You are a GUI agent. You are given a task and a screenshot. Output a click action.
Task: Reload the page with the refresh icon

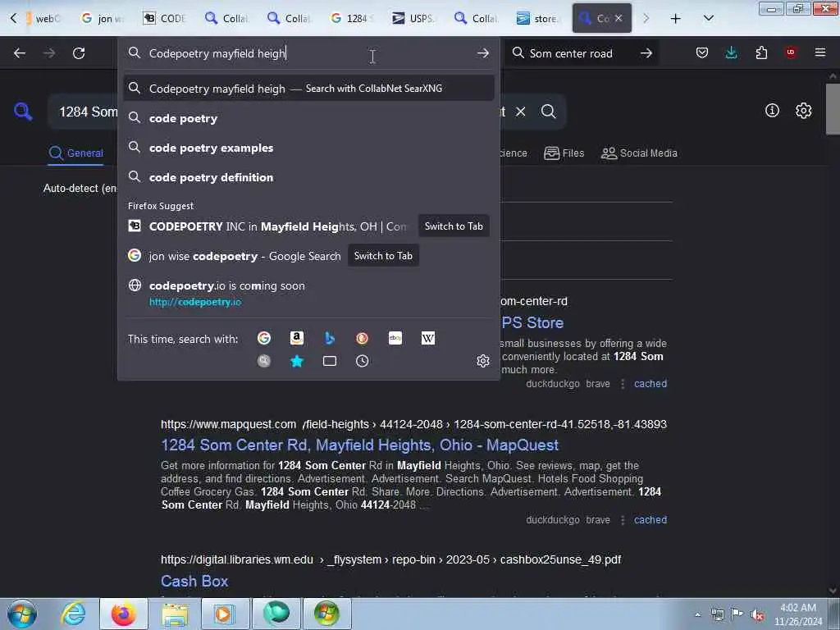click(79, 53)
